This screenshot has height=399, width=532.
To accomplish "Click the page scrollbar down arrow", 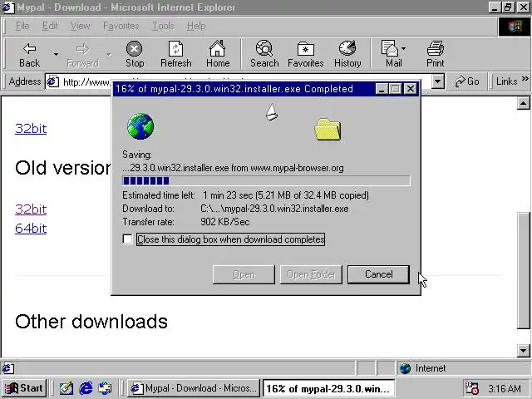I will click(x=523, y=350).
